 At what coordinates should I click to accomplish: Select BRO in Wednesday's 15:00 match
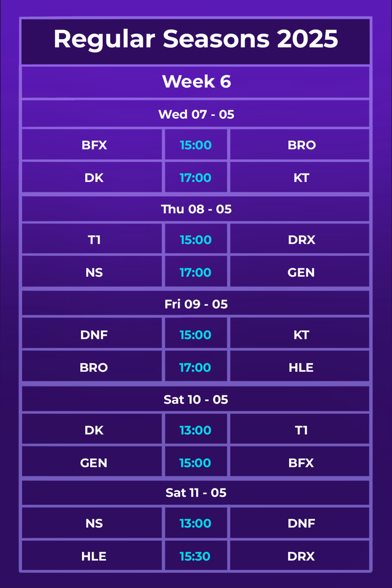(301, 145)
